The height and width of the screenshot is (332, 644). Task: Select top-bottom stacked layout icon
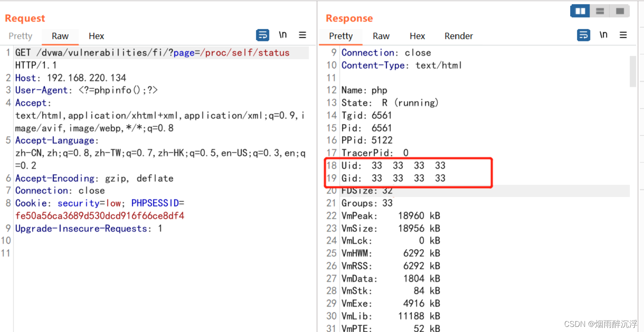[x=600, y=11]
